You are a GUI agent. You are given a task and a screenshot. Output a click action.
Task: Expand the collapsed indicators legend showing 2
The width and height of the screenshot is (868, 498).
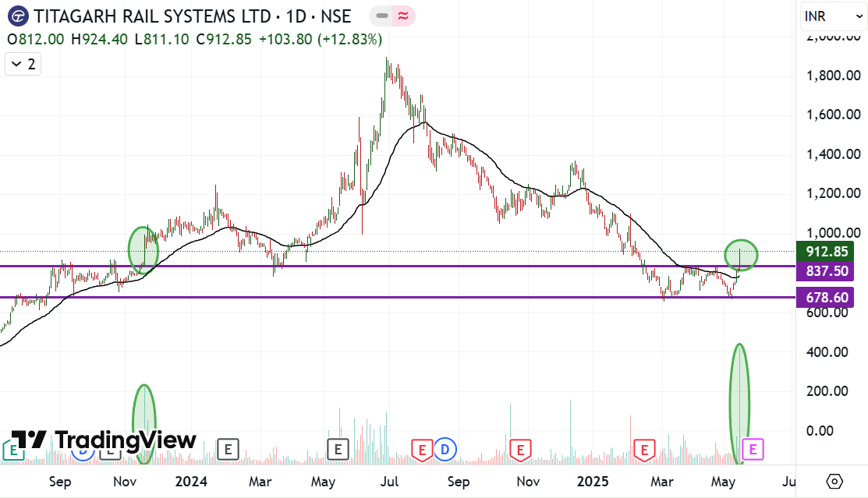tap(23, 64)
